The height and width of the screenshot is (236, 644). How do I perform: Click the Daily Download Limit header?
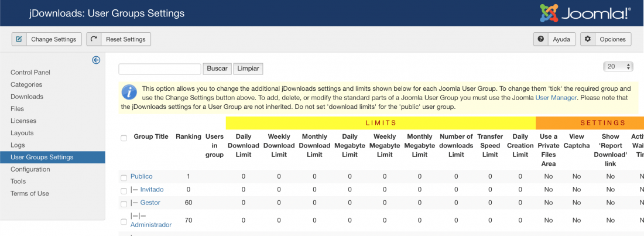click(x=243, y=146)
